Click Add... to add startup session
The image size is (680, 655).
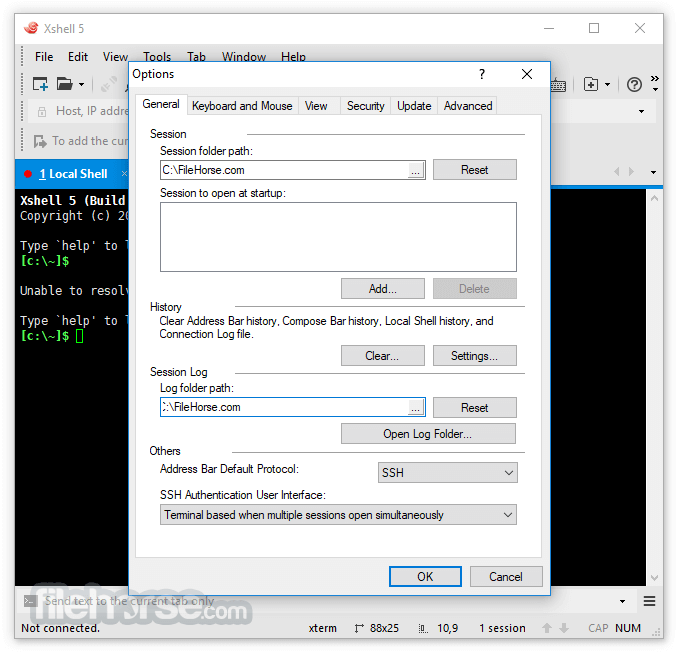tap(382, 289)
